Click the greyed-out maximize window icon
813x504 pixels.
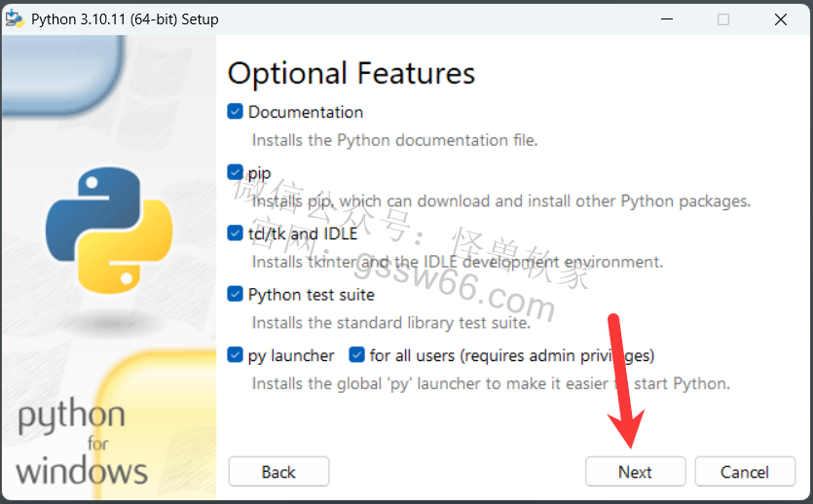(x=723, y=19)
